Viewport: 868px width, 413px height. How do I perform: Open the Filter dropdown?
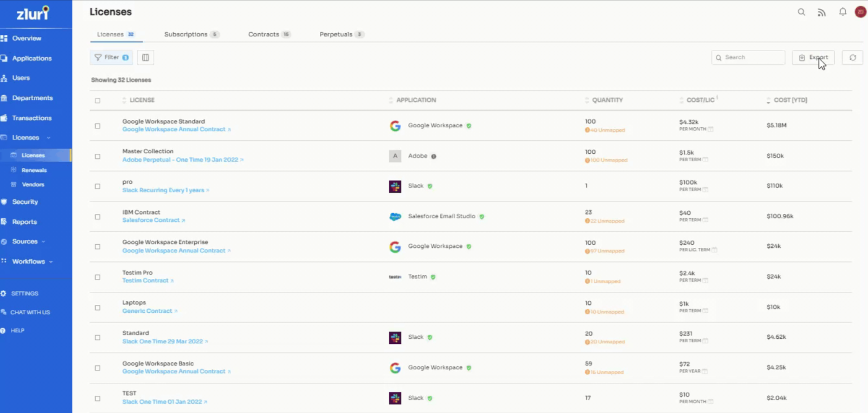coord(111,58)
